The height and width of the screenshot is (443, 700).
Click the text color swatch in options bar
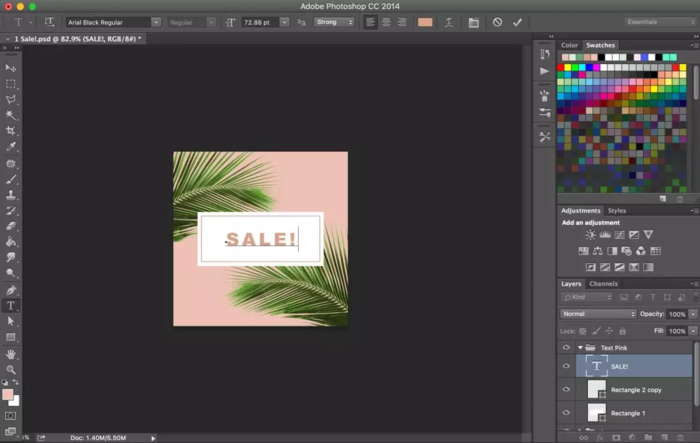coord(425,22)
